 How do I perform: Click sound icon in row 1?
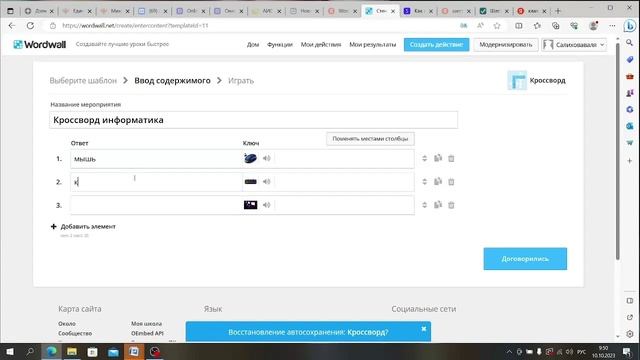pyautogui.click(x=267, y=158)
